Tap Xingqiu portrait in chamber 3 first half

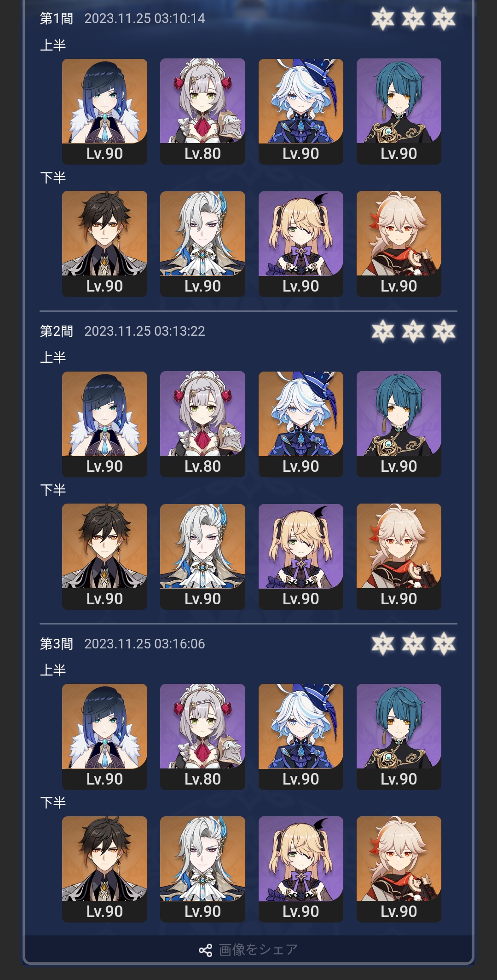399,737
